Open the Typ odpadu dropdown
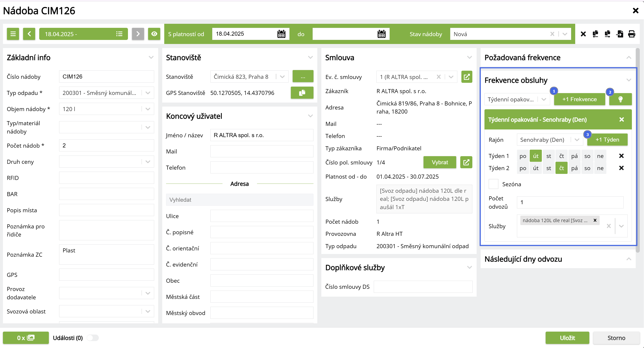The width and height of the screenshot is (644, 348). pos(148,93)
